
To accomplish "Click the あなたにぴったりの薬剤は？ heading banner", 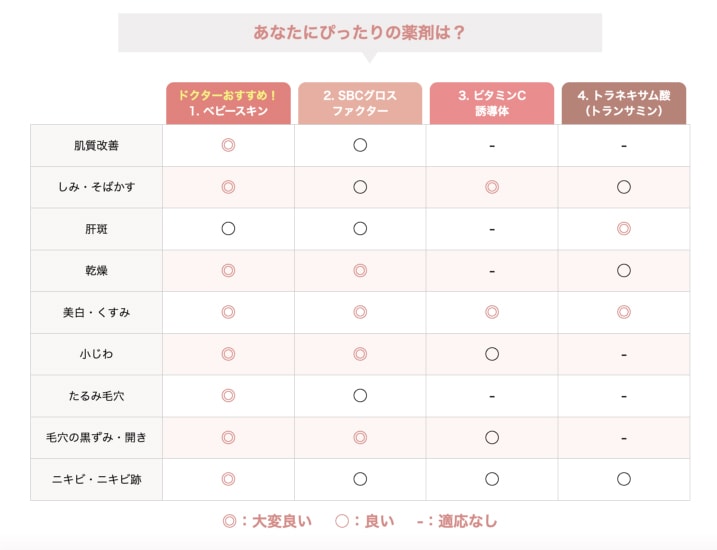I will 360,32.
